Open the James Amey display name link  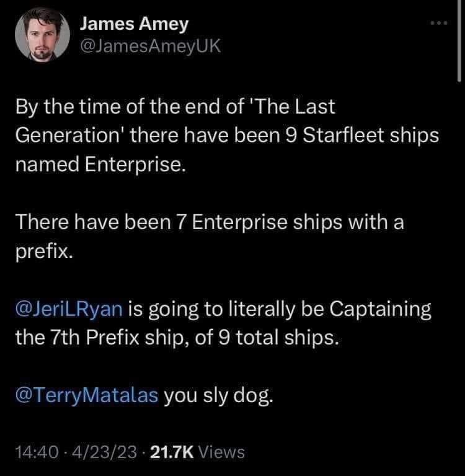click(135, 25)
